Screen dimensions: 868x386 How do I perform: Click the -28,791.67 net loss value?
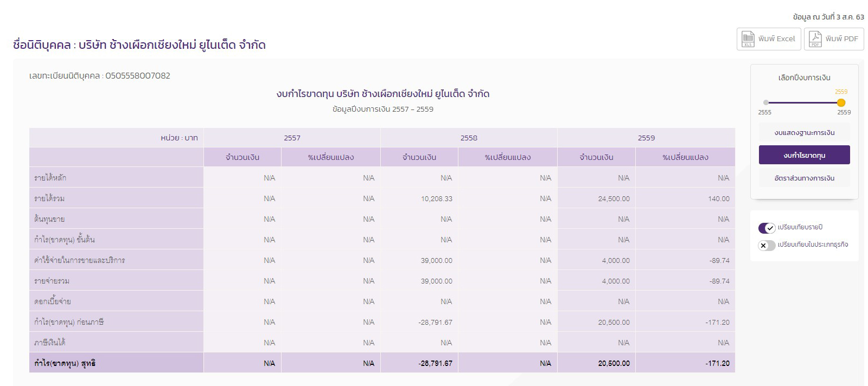[435, 363]
